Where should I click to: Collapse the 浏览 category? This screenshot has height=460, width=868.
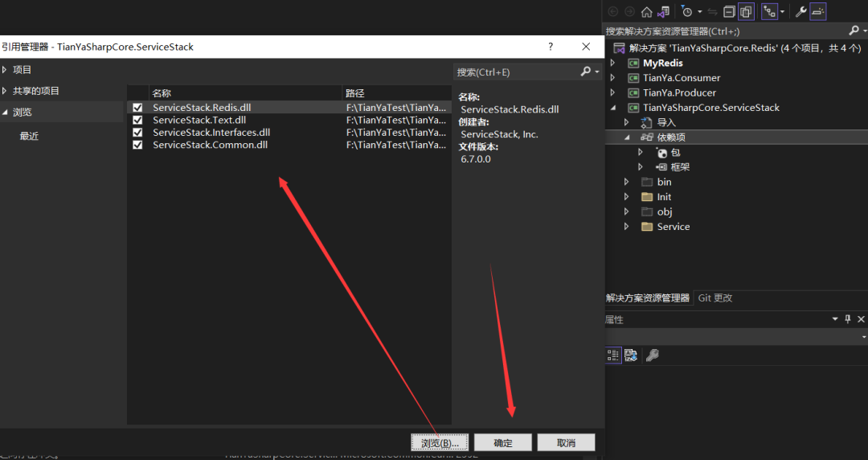coord(5,112)
